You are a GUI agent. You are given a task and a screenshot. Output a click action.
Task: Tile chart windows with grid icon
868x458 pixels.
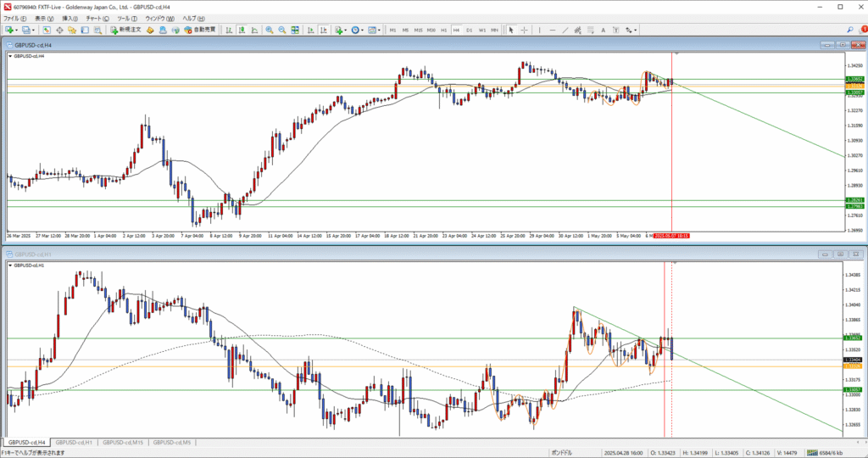pos(295,30)
